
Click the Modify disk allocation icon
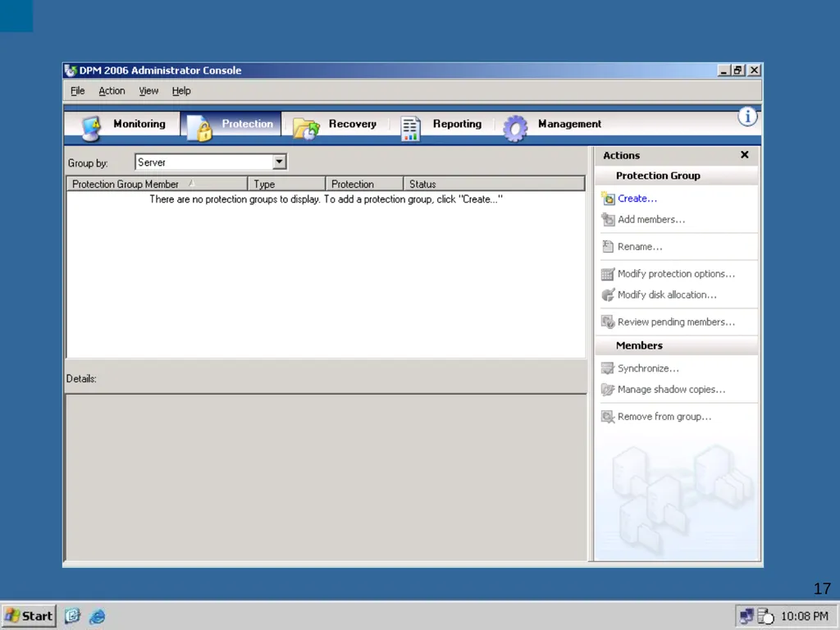pos(608,294)
